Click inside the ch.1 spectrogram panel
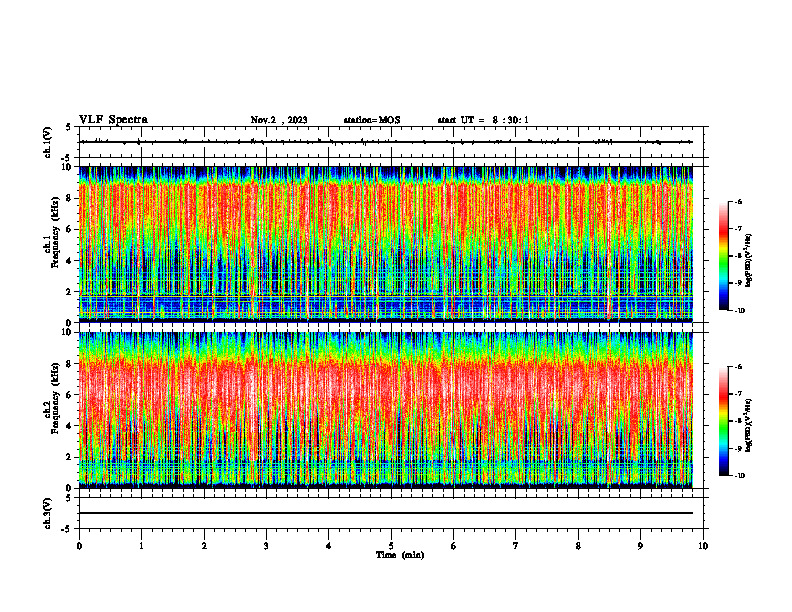Screen dimensions: 792x612 point(386,244)
